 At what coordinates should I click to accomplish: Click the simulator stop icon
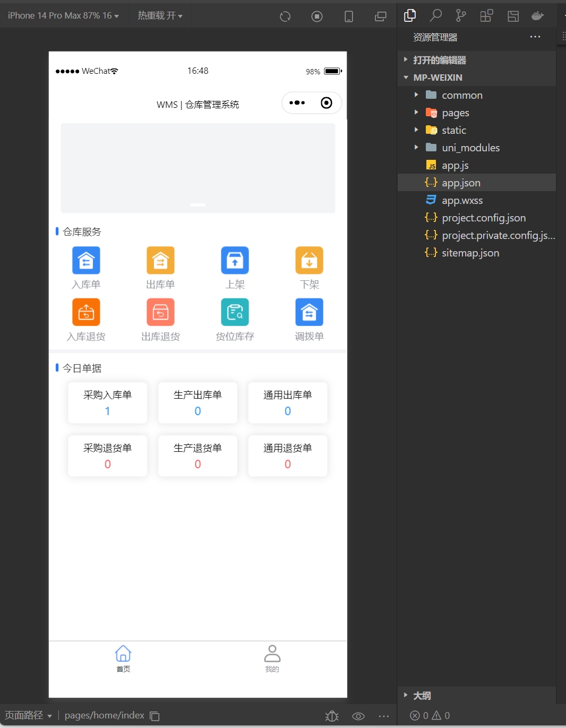click(x=317, y=16)
